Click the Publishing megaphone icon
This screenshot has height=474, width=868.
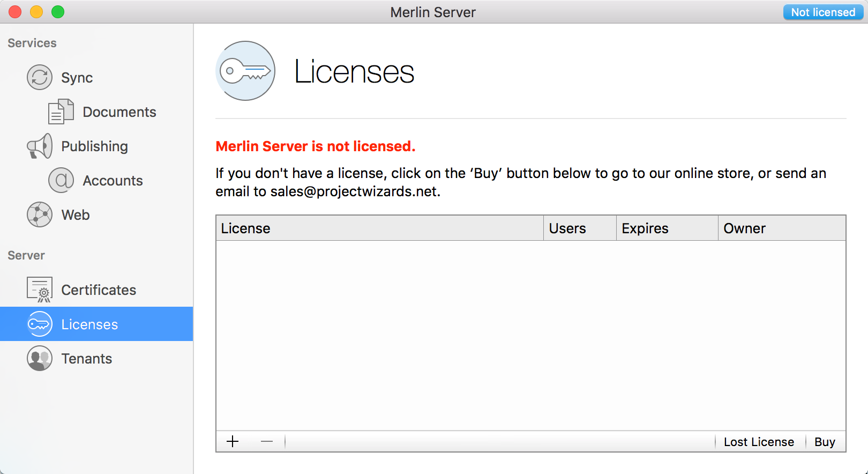coord(40,146)
